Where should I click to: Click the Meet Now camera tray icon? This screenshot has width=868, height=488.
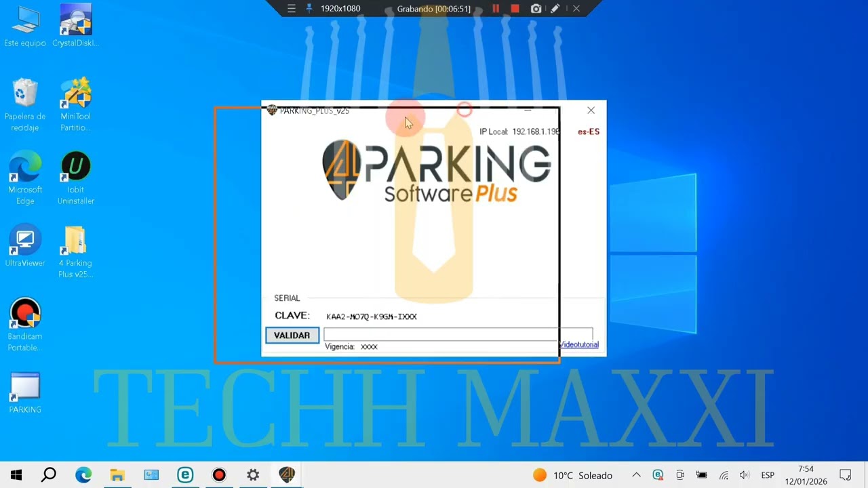[x=680, y=475]
